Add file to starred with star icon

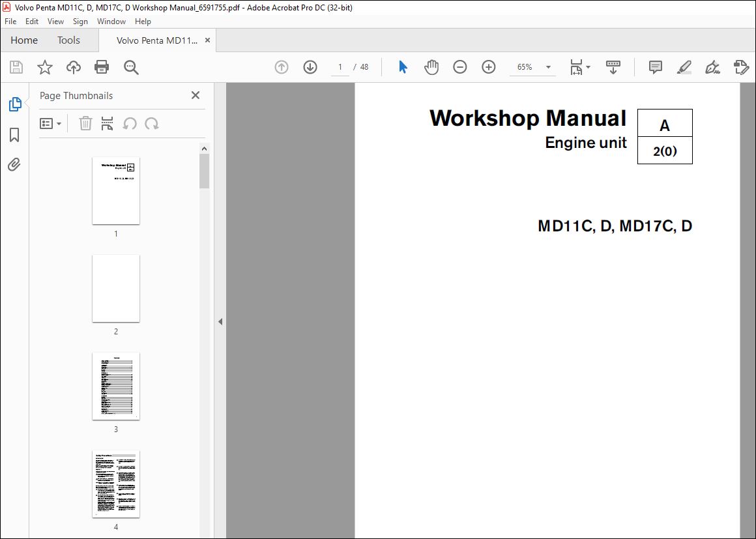click(45, 67)
